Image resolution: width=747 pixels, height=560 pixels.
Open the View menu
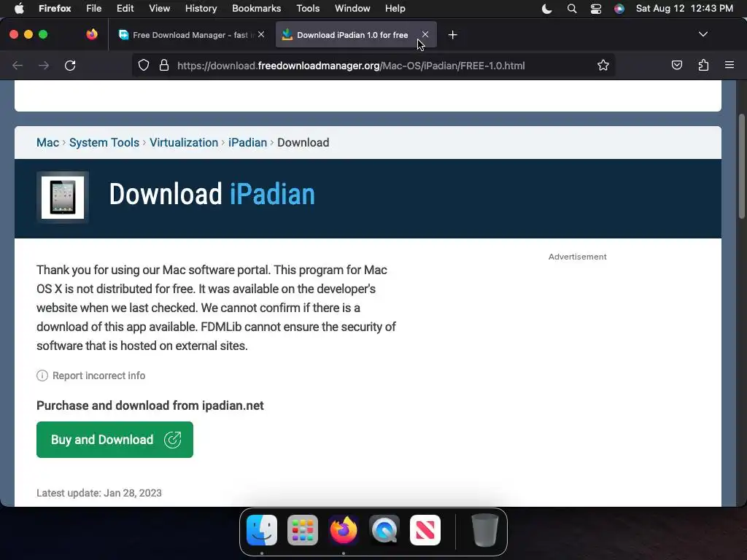(160, 9)
